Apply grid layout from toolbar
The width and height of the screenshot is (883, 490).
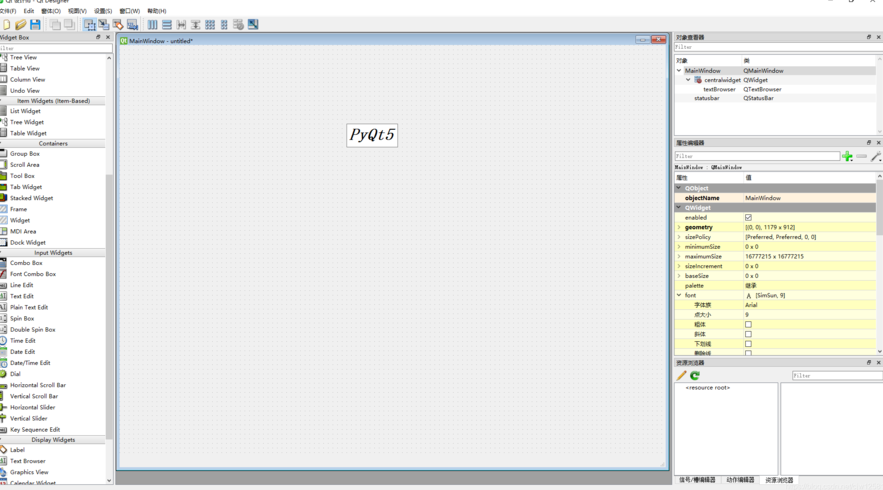click(x=210, y=24)
